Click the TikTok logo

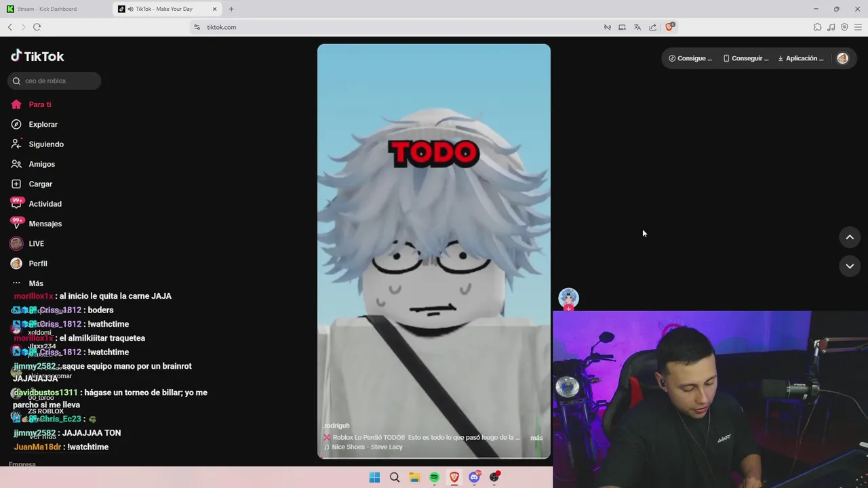pos(37,56)
